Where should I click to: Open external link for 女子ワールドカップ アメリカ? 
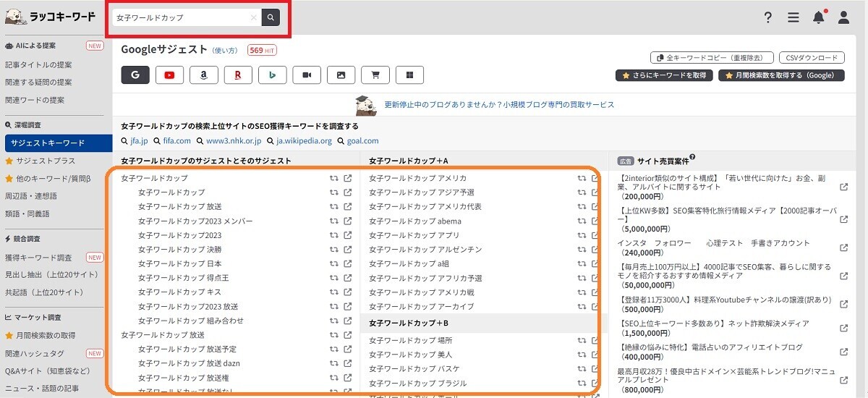[595, 178]
